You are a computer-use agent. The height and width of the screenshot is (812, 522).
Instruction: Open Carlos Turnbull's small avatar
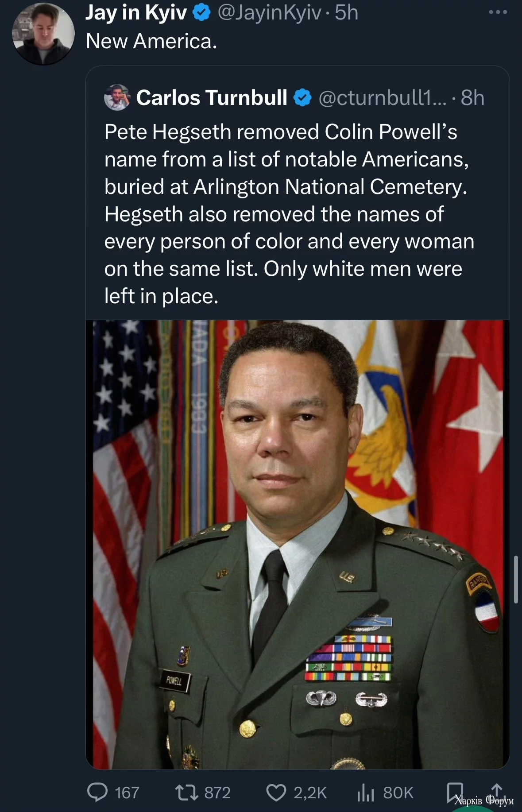[117, 97]
